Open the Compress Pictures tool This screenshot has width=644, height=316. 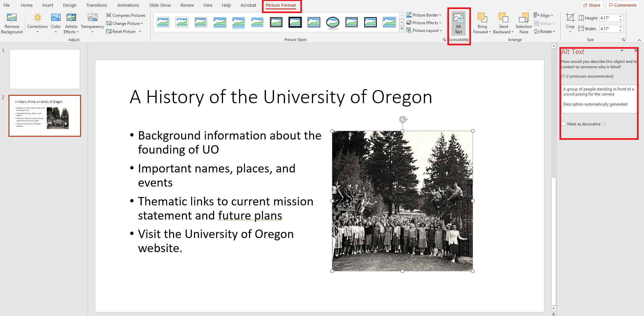point(126,15)
